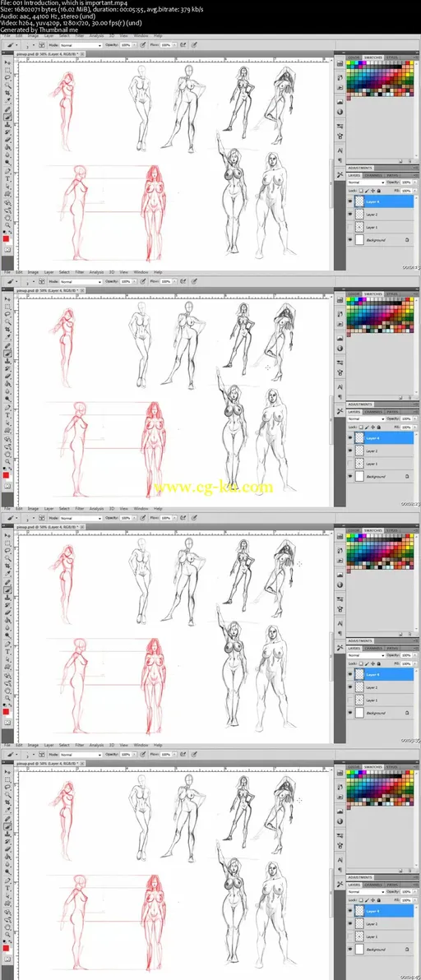Hide Layer 2 via its eye in bottom frame
Image resolution: width=421 pixels, height=980 pixels.
[349, 924]
